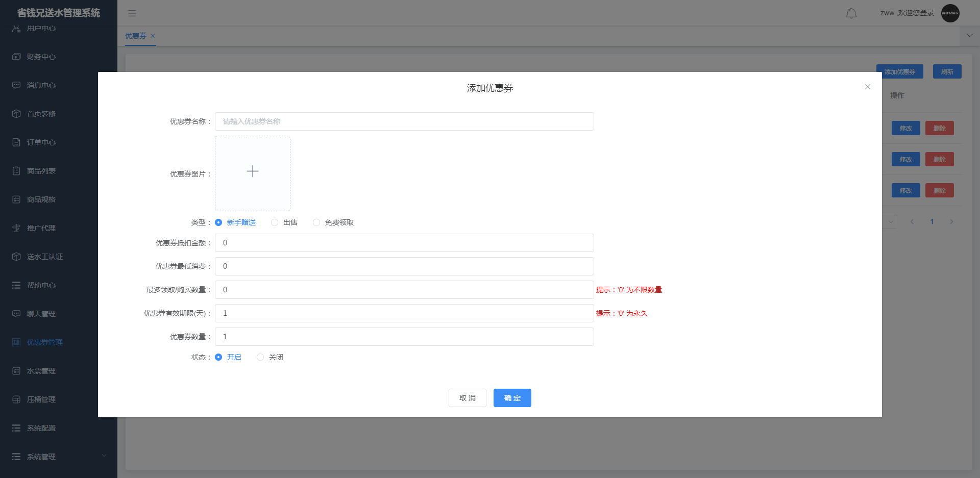Image resolution: width=980 pixels, height=478 pixels.
Task: Toggle the hamburger sidebar collapse icon
Action: pos(132,13)
